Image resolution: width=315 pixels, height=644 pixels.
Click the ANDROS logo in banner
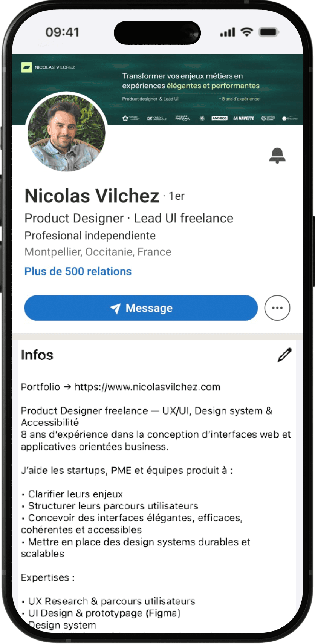pos(219,118)
